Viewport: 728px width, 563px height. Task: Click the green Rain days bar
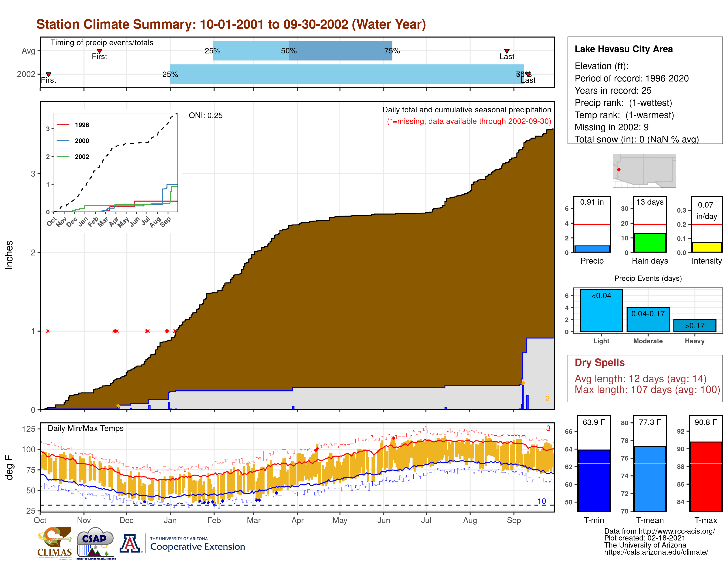pyautogui.click(x=650, y=243)
